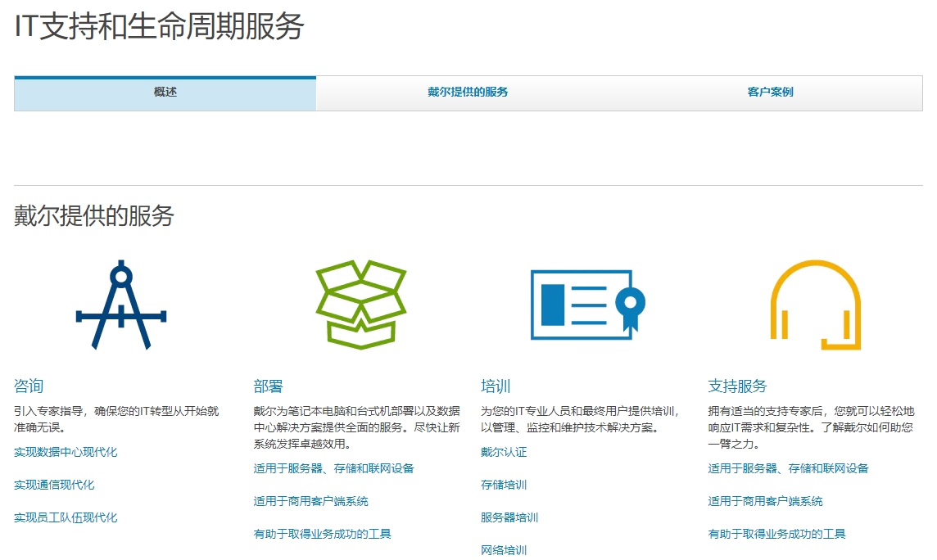The image size is (937, 560).
Task: Click the 存储培训 link
Action: click(502, 485)
